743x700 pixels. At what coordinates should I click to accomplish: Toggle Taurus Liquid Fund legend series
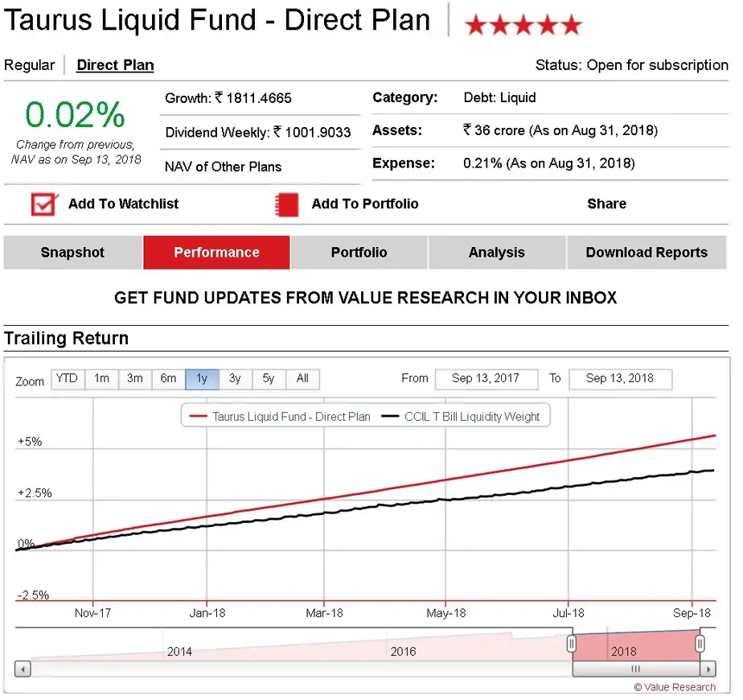[280, 417]
